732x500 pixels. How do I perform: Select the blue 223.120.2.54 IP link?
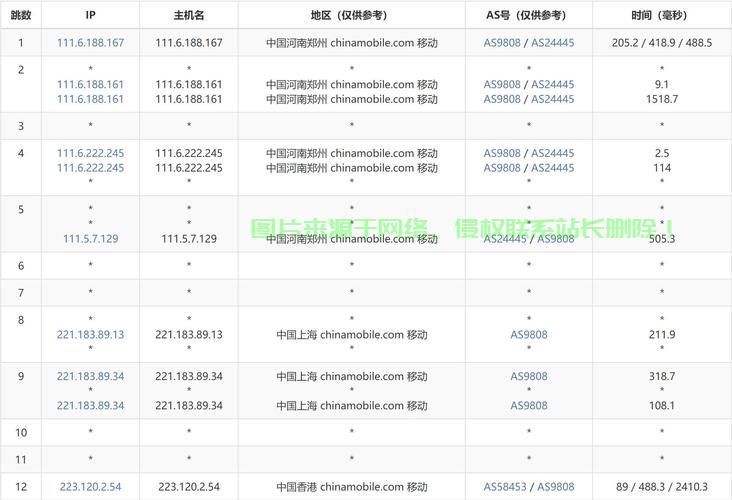coord(90,487)
